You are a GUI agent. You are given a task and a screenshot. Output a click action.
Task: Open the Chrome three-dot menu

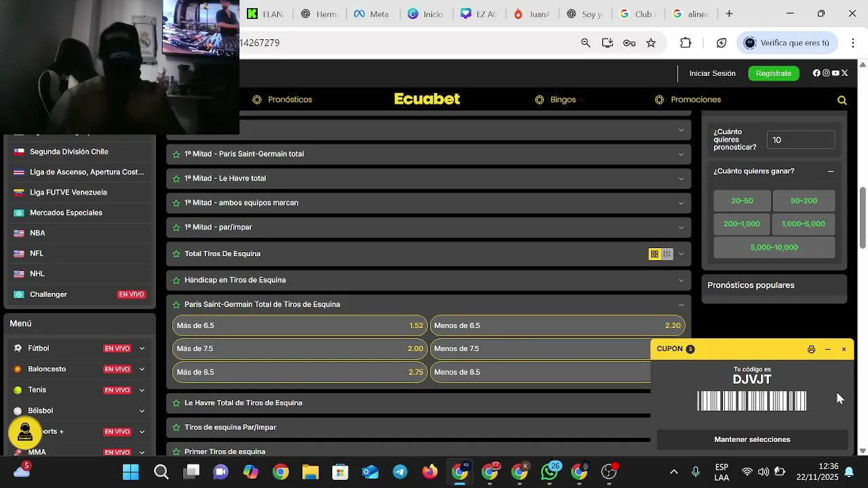[853, 43]
